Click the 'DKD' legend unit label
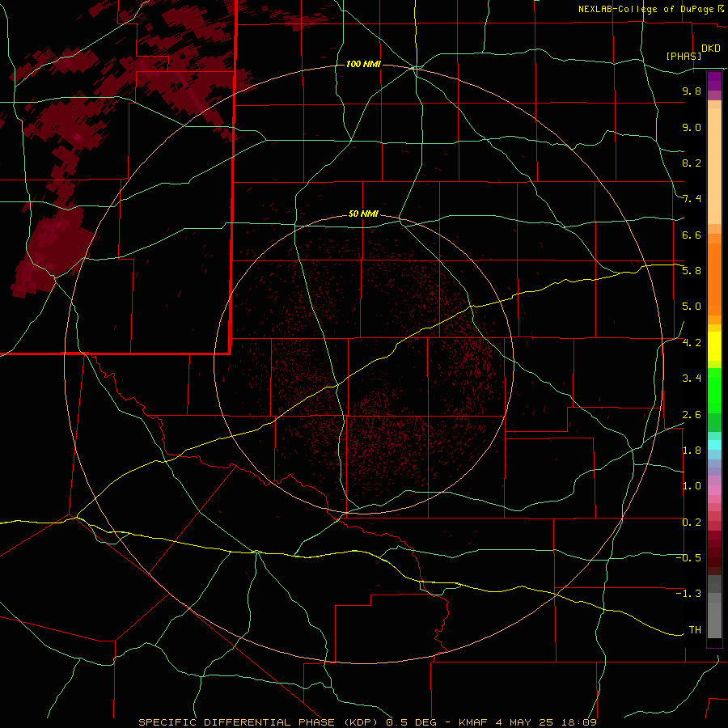 (x=711, y=49)
